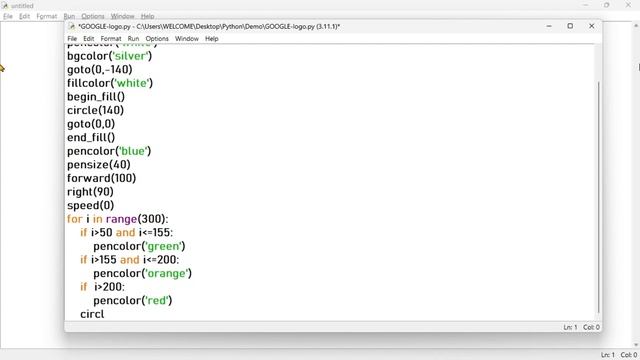
Task: Close the GOOGLE-logo.py editor window
Action: 591,26
